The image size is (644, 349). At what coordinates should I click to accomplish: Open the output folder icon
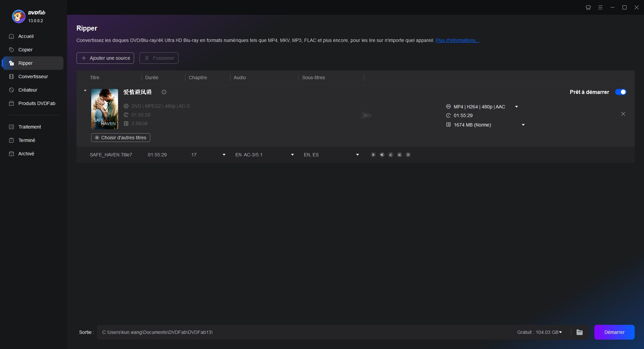point(580,332)
